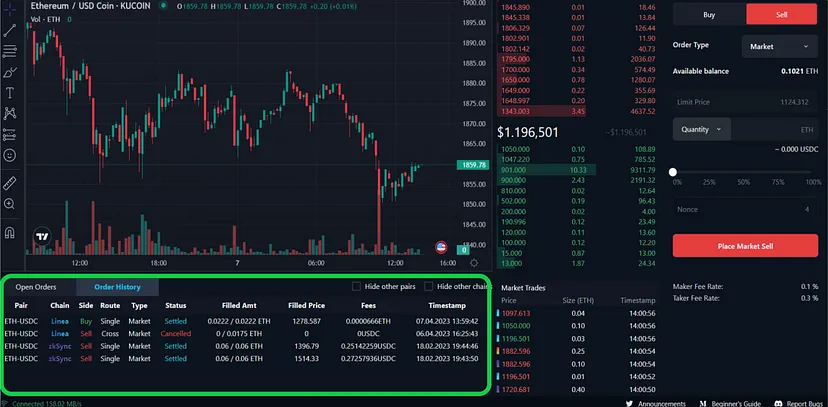
Task: Click the Filled Price column header
Action: coord(306,306)
